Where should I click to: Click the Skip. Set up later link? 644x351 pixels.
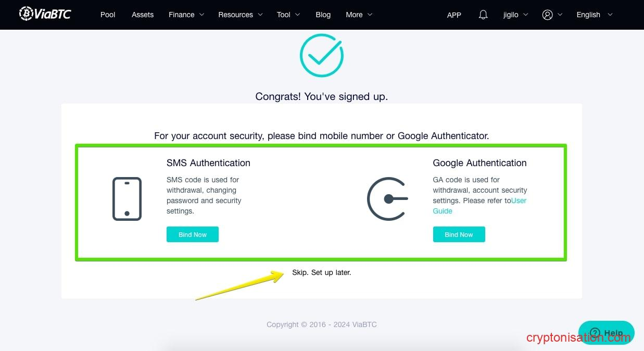[x=322, y=272]
